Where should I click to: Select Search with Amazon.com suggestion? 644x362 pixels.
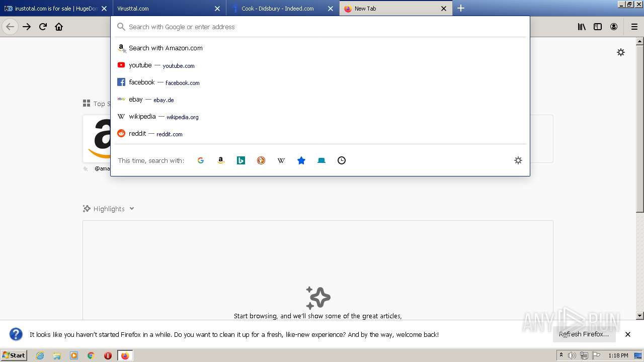click(320, 48)
